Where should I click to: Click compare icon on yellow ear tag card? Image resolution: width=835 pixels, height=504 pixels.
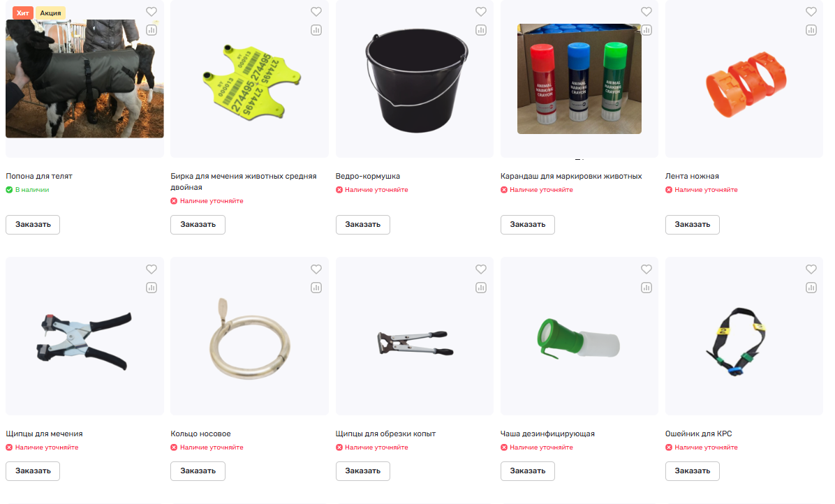click(316, 30)
